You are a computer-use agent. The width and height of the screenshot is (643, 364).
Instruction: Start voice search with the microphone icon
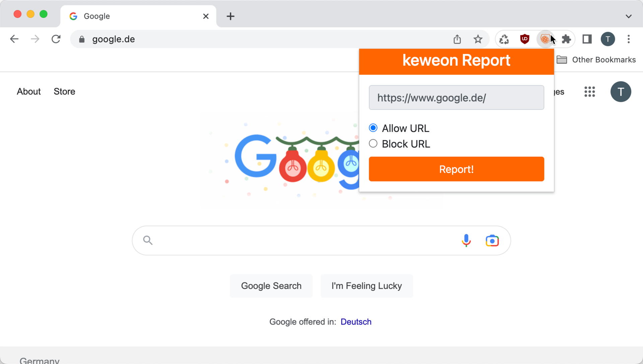[x=466, y=240]
